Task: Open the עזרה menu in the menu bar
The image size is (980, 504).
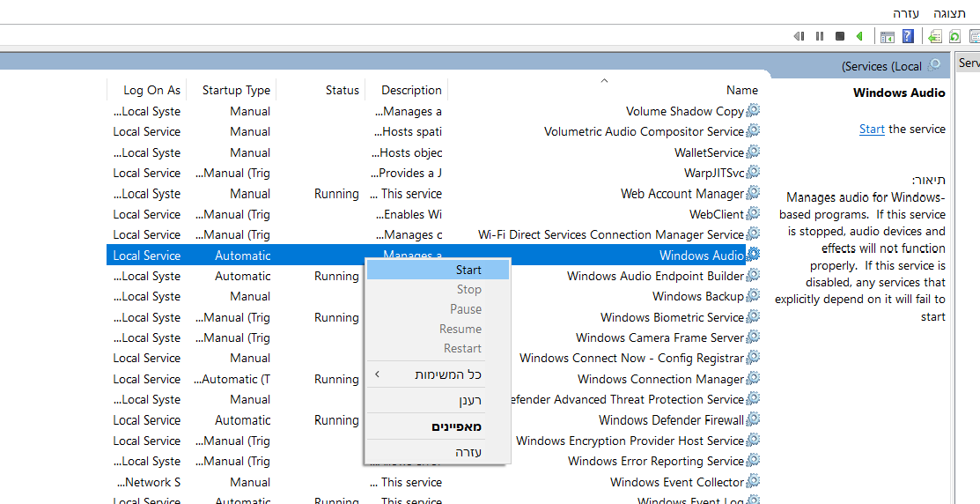Action: (905, 13)
